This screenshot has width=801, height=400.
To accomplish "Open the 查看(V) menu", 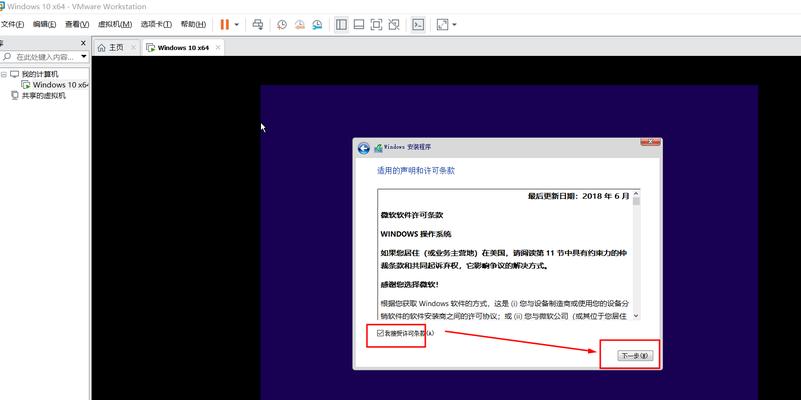I will (x=77, y=25).
